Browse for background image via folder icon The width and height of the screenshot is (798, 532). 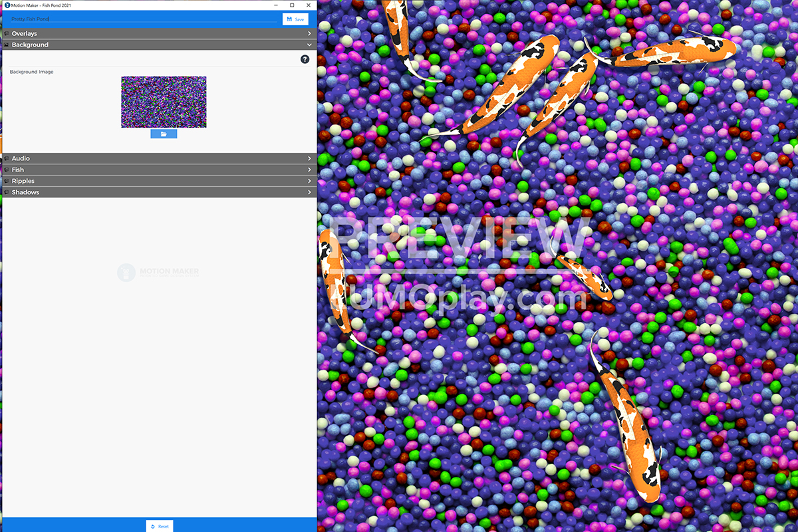tap(164, 134)
